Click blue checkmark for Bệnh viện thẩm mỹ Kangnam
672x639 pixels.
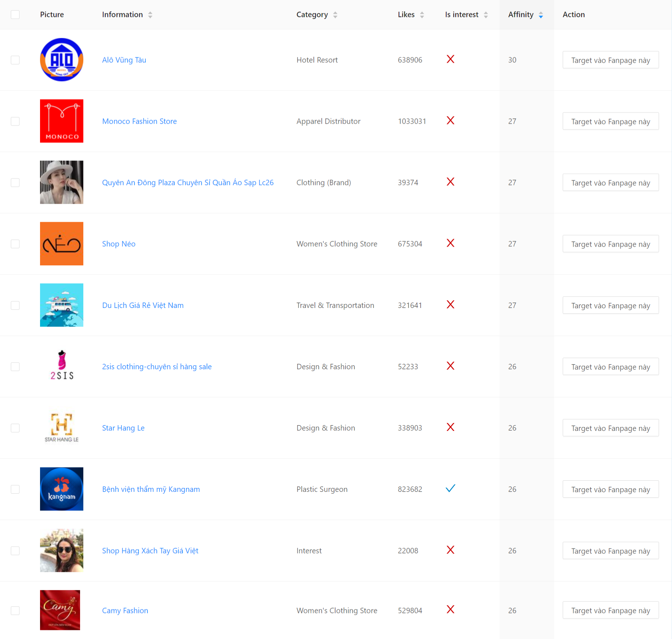451,488
